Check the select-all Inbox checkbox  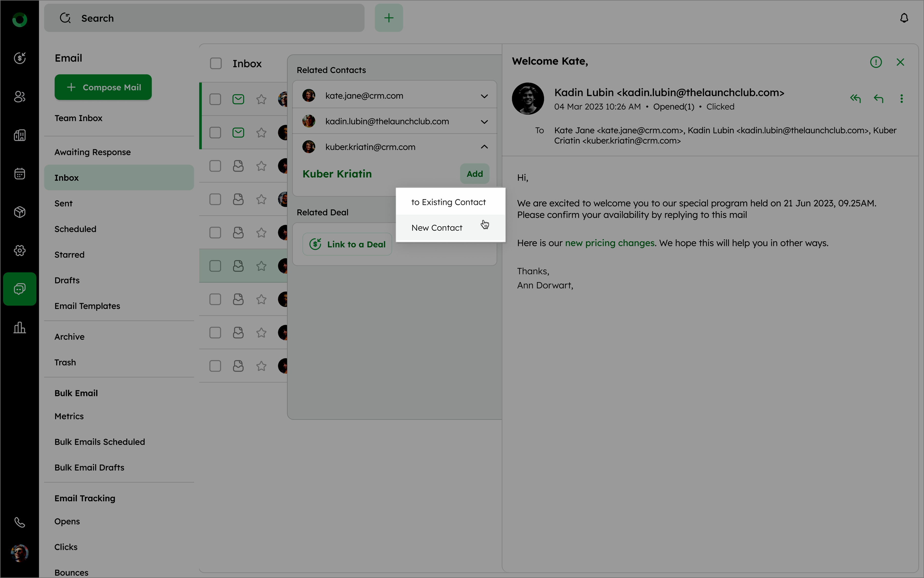216,63
